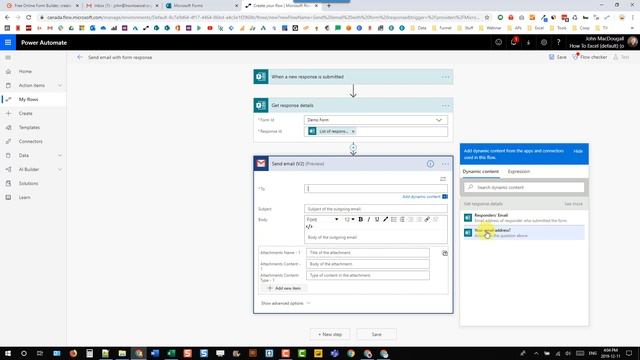Screen dimensions: 640x360
Task: Switch to Expression tab
Action: (x=519, y=171)
